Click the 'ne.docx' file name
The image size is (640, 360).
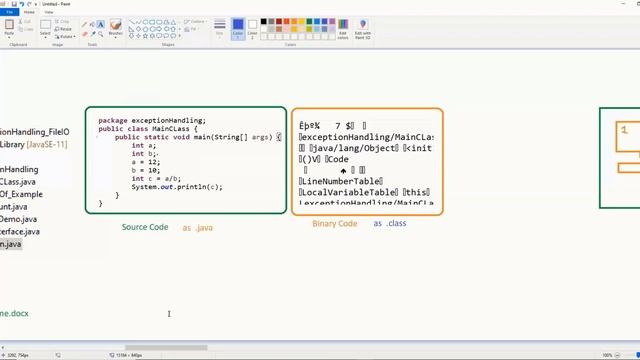tap(14, 313)
